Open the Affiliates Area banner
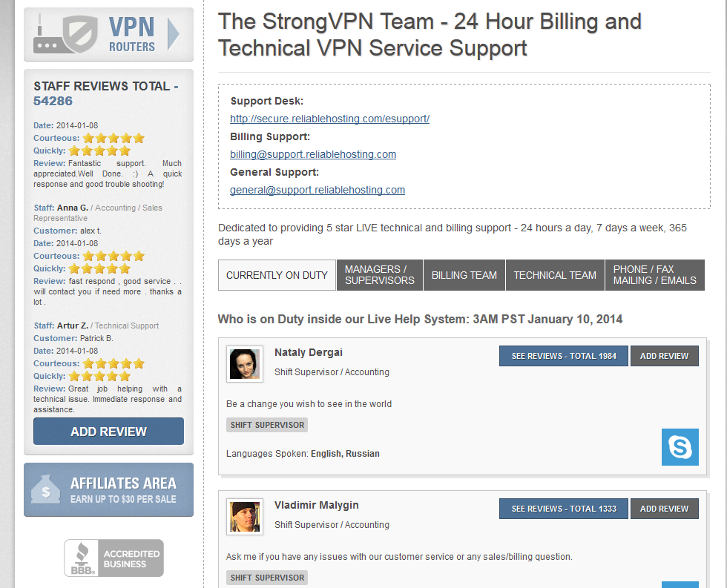 coord(108,490)
